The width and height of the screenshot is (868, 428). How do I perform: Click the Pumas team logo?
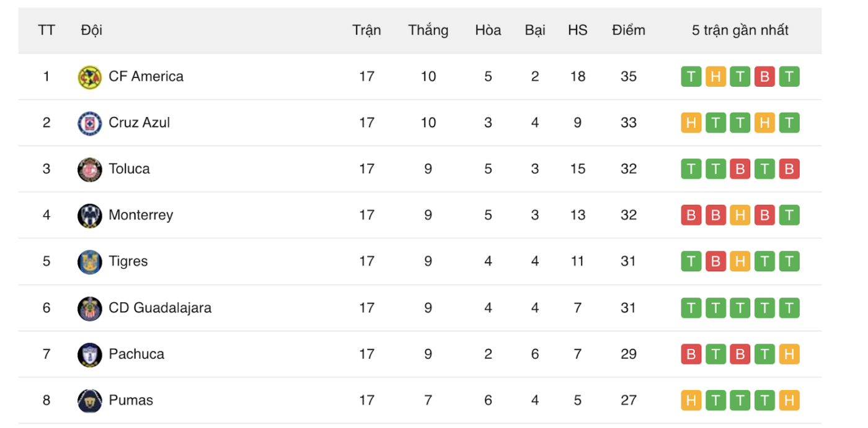pos(90,401)
